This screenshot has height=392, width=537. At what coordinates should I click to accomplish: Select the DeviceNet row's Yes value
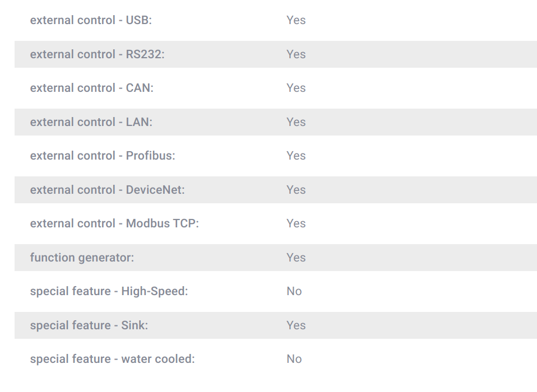[x=296, y=190]
